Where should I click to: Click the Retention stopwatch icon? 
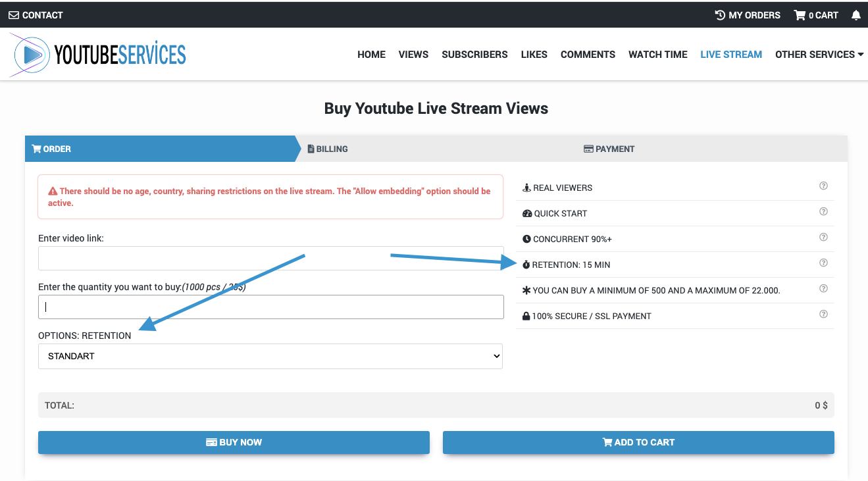(526, 265)
